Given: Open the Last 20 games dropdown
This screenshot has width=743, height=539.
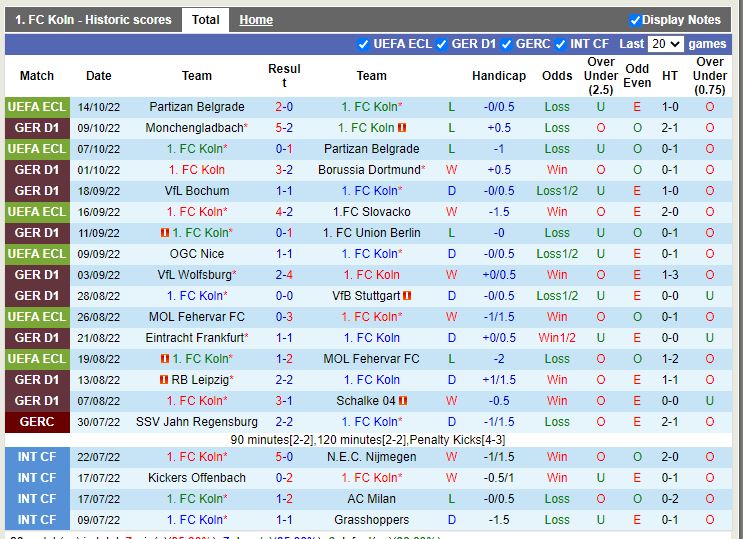Looking at the screenshot, I should pos(666,44).
